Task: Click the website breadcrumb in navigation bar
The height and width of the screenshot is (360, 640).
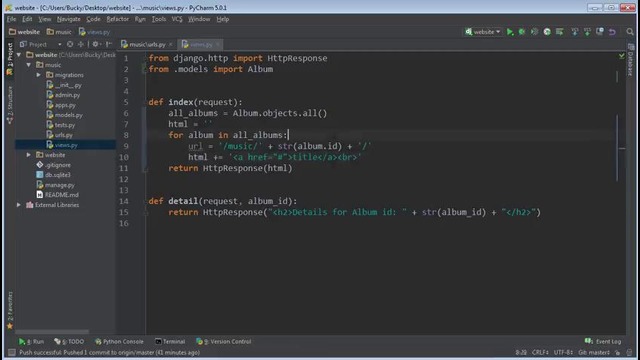Action: (x=24, y=32)
